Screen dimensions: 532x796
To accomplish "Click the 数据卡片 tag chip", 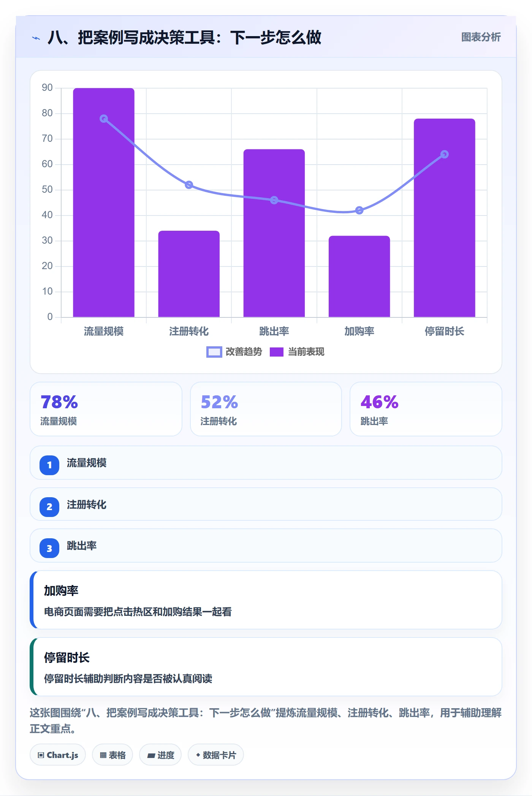I will (x=216, y=755).
